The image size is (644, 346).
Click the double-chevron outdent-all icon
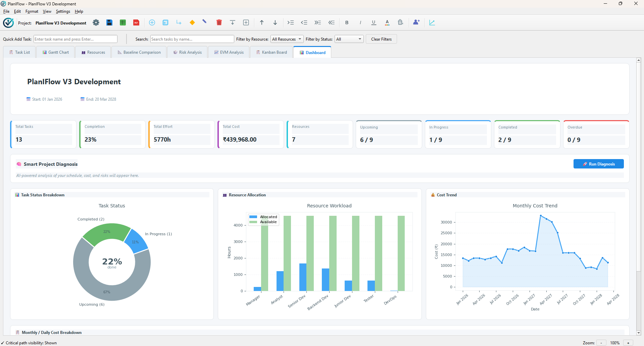(x=332, y=22)
